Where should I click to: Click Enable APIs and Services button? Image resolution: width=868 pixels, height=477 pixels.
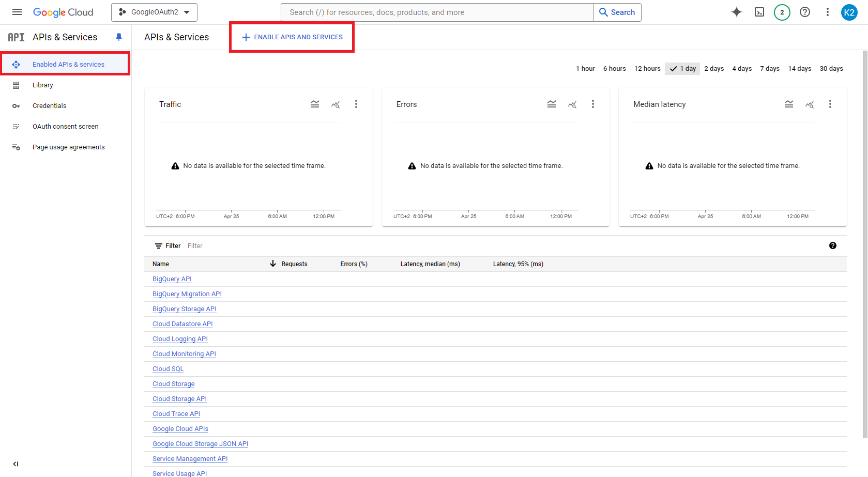(x=292, y=37)
